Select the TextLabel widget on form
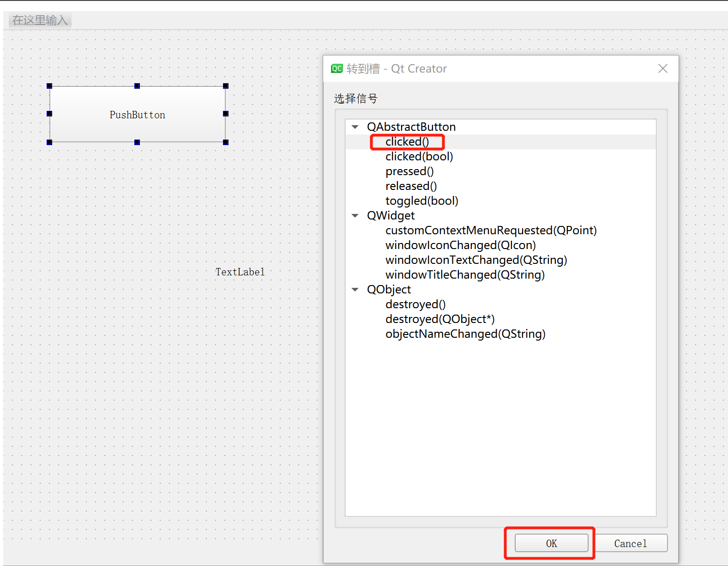This screenshot has height=566, width=728. click(x=240, y=272)
